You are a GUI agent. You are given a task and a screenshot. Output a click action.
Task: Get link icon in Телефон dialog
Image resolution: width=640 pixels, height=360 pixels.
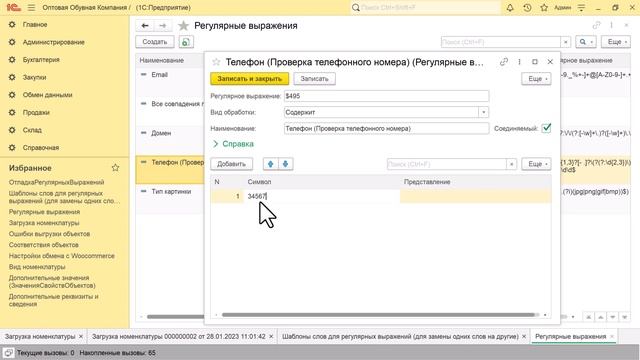(504, 62)
